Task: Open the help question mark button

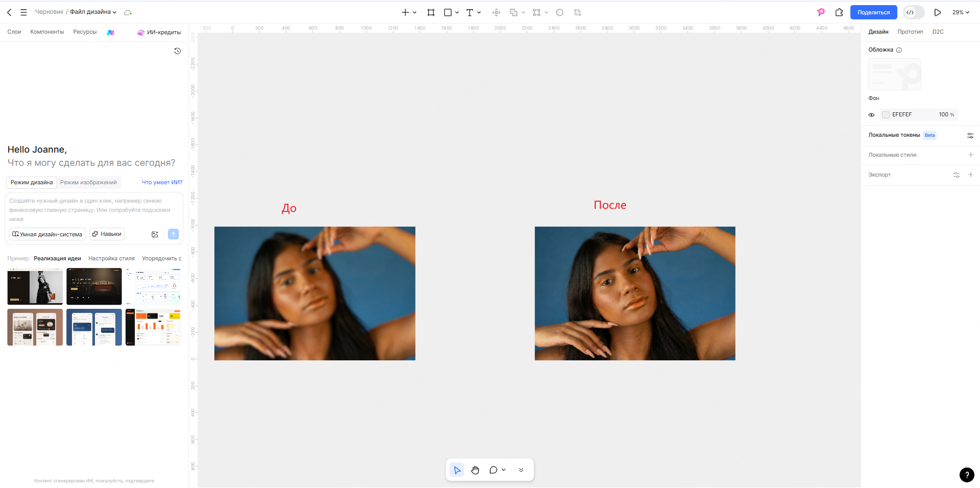Action: click(967, 475)
